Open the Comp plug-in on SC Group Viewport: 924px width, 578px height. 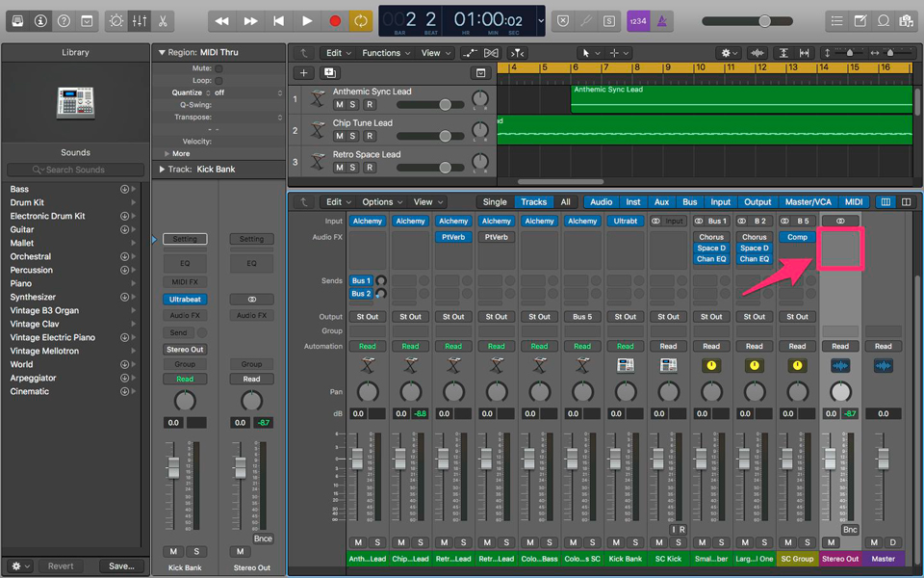[797, 237]
